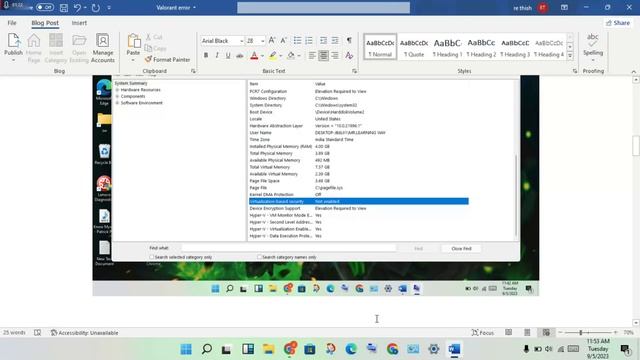The image size is (640, 360).
Task: Apply the Heading 1 style
Action: click(x=447, y=47)
